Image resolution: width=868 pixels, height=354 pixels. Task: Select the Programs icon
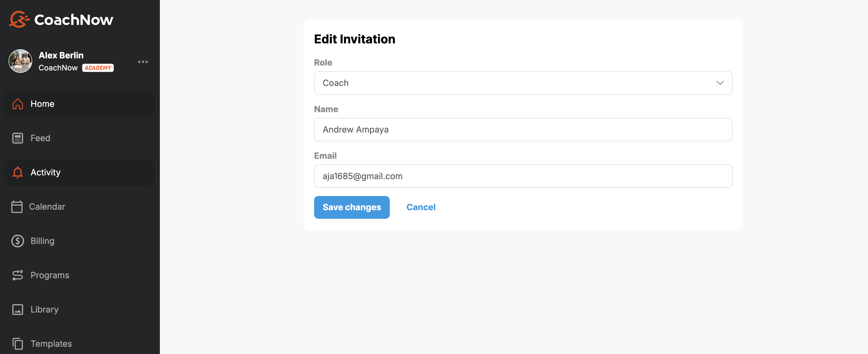17,275
